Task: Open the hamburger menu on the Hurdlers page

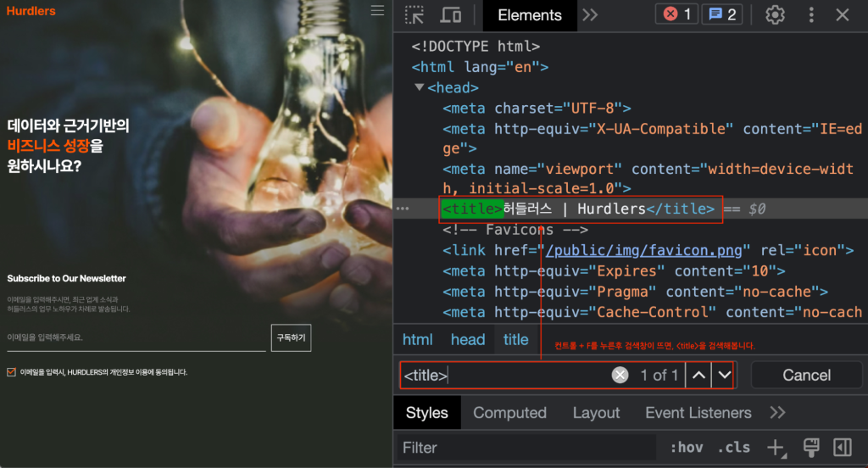Action: [377, 10]
